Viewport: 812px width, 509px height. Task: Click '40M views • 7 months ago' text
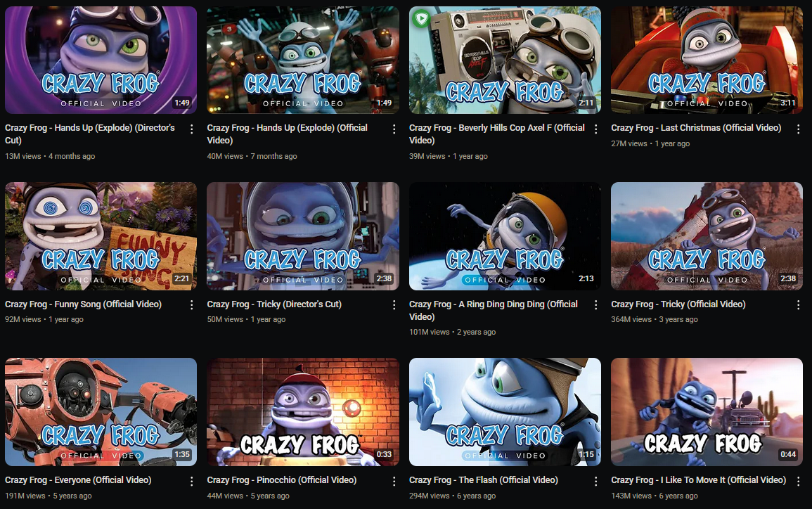click(252, 156)
